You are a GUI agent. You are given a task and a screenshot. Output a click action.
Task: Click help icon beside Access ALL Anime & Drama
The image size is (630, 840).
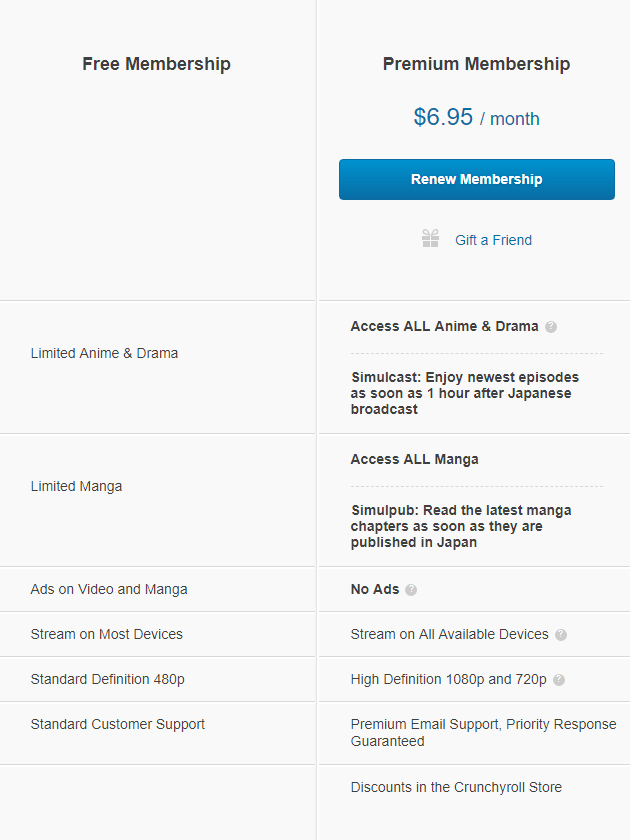pos(551,327)
